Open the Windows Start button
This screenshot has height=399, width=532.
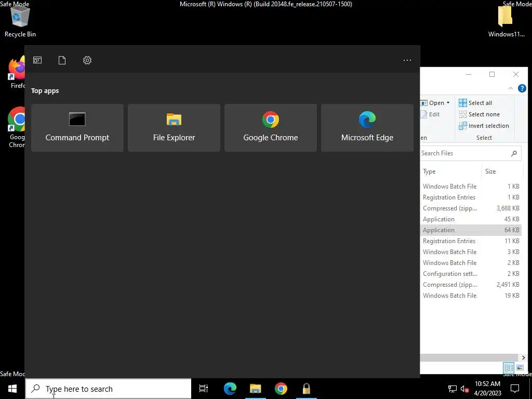point(12,389)
